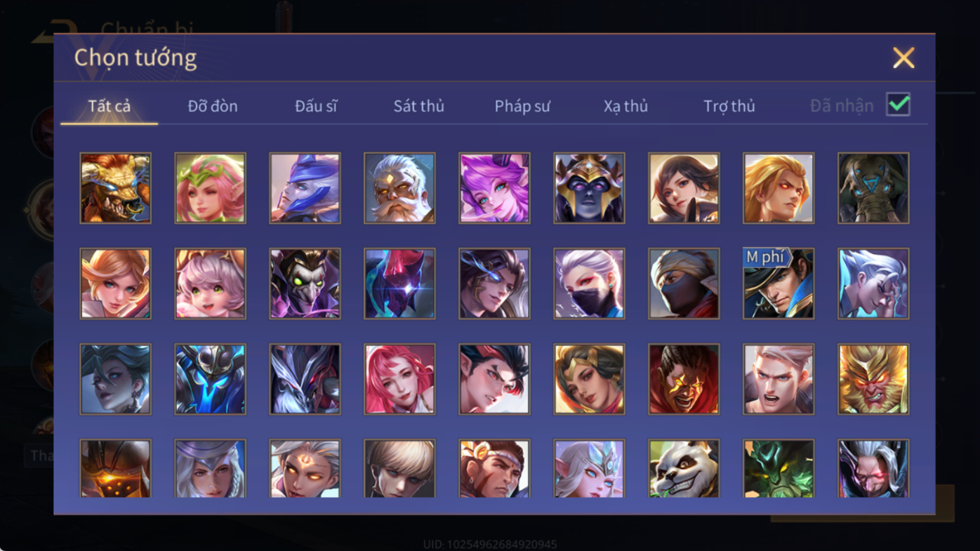Viewport: 980px width, 551px height.
Task: Select the masked ninja with headband hero
Action: (684, 284)
